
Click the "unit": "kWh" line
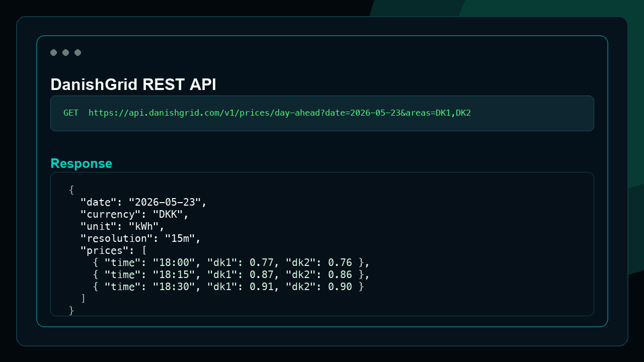(x=123, y=226)
